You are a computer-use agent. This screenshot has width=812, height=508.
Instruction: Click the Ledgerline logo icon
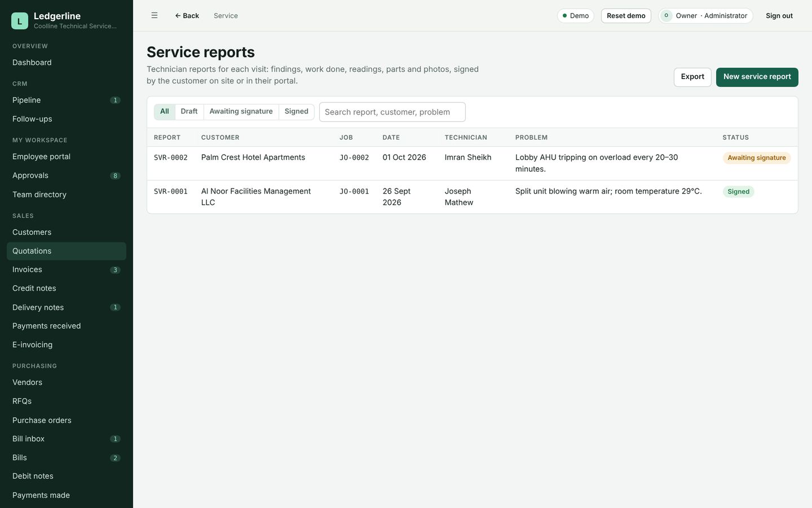20,21
